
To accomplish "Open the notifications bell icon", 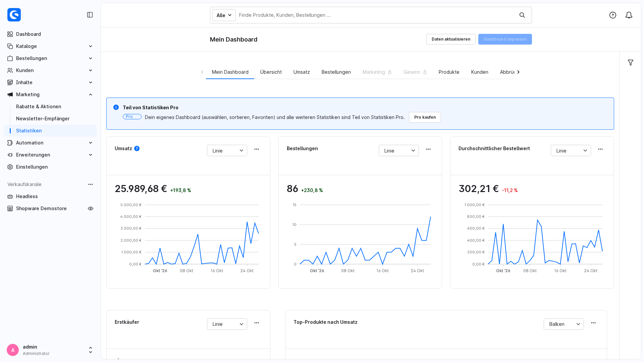I will [x=629, y=15].
